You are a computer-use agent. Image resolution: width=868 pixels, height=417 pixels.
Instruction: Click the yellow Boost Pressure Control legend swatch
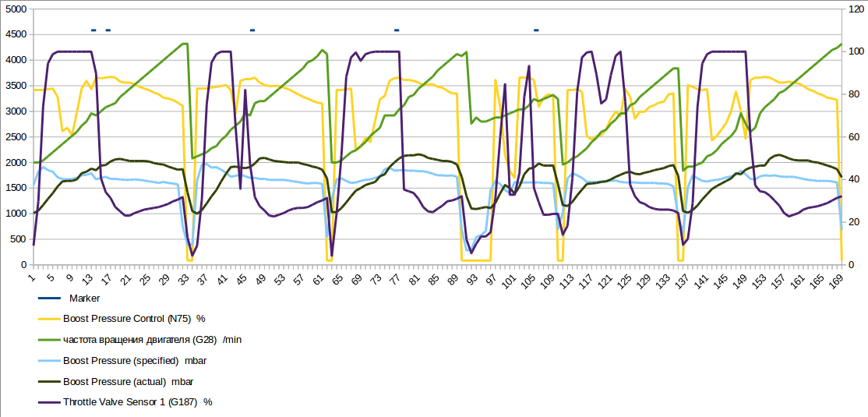tap(48, 319)
